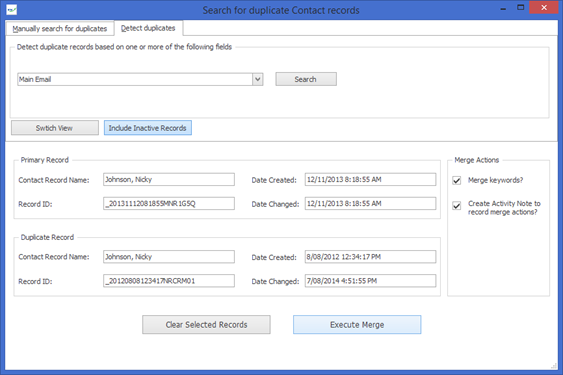563x375 pixels.
Task: Minimize the duplicate search window
Action: (x=503, y=8)
